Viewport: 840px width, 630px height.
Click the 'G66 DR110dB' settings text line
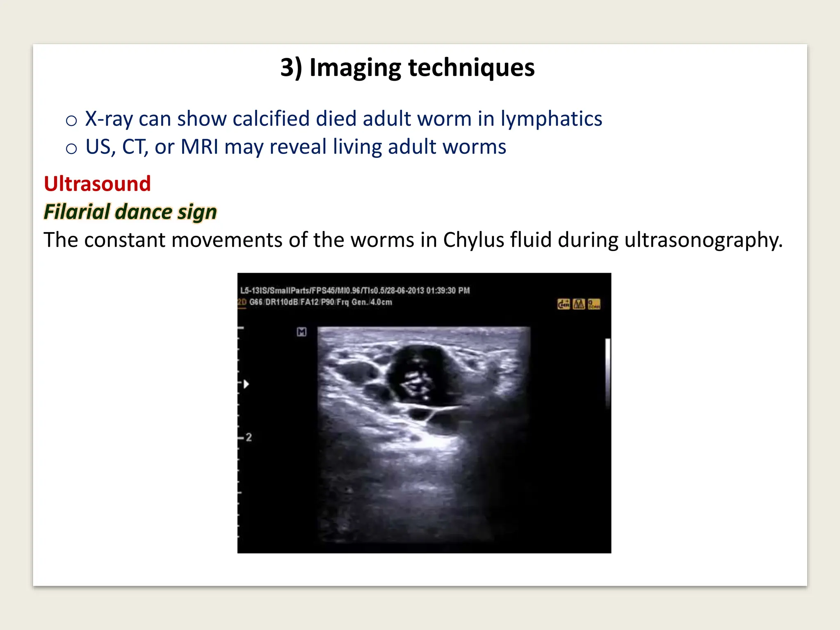(x=320, y=302)
